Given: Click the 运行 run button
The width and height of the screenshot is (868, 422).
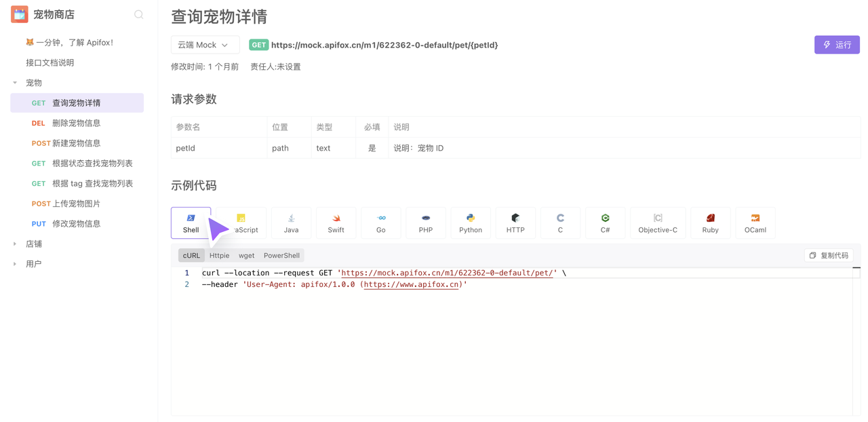Looking at the screenshot, I should [x=837, y=45].
